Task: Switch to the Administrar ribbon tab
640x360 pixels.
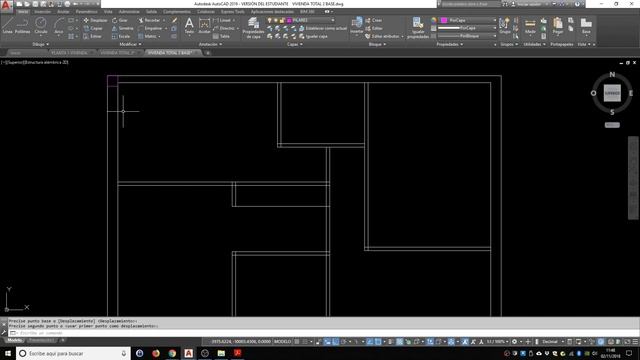Action: [x=129, y=12]
